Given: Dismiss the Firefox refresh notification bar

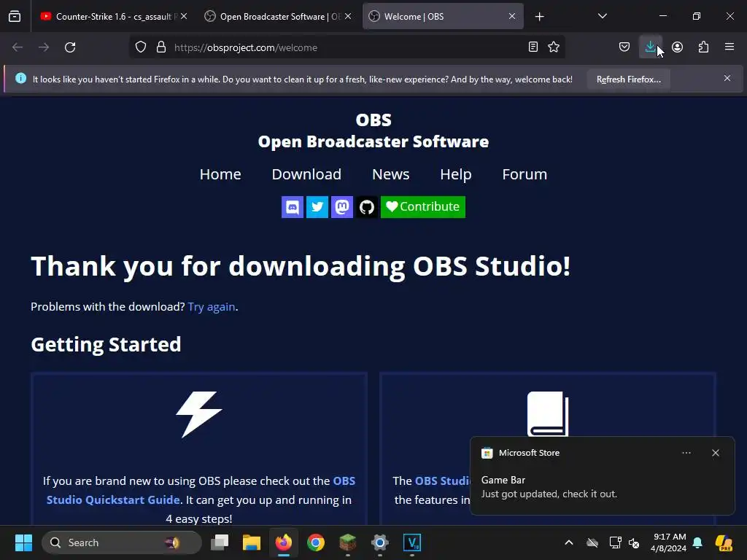Looking at the screenshot, I should [727, 78].
